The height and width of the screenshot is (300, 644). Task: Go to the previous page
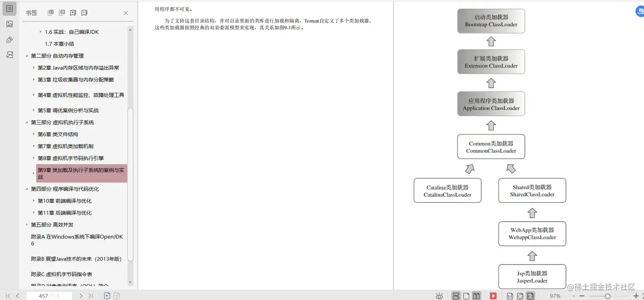[x=17, y=296]
